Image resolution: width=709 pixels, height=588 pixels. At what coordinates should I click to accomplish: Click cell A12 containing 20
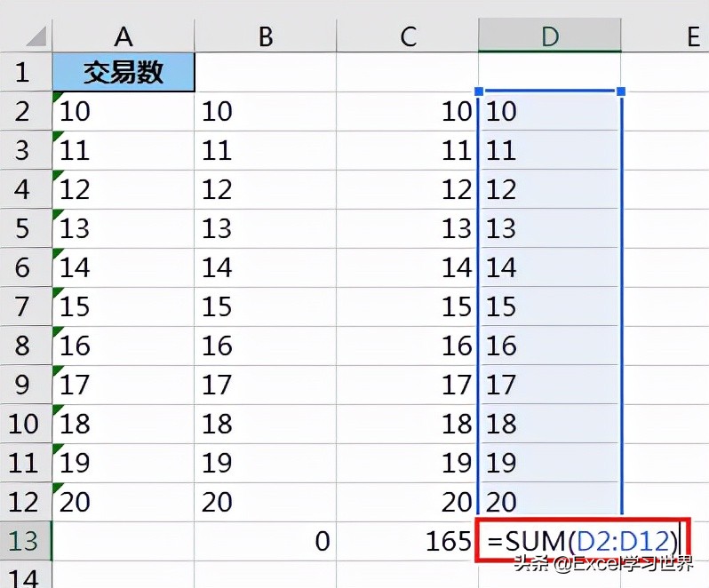tap(123, 502)
